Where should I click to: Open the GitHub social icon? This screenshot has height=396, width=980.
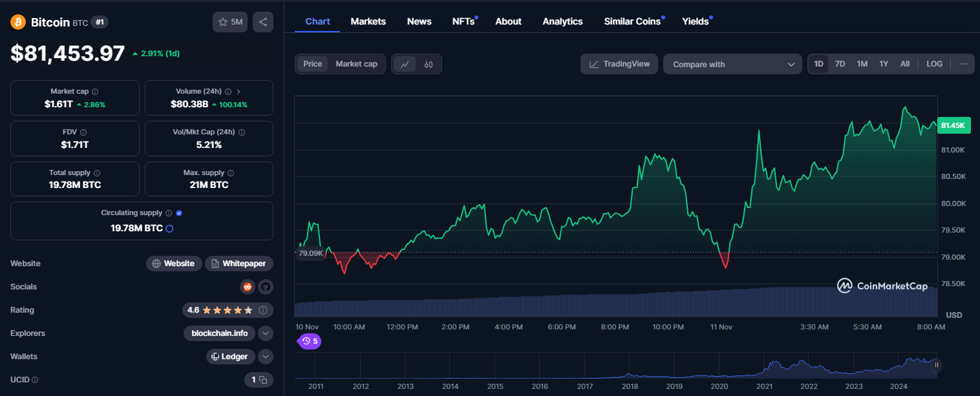pos(265,287)
